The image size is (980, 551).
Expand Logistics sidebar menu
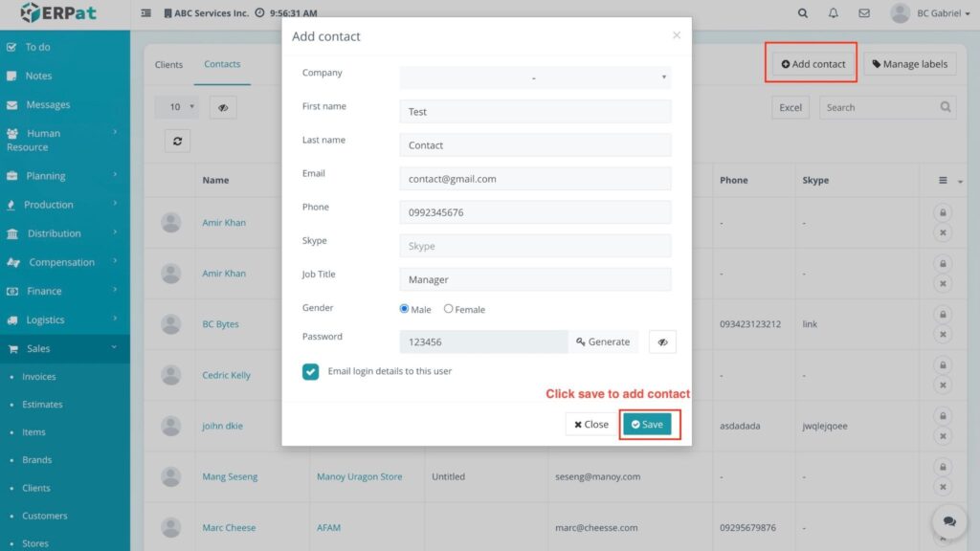65,320
